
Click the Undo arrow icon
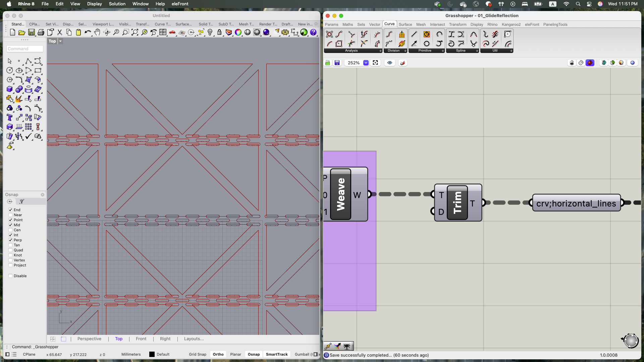click(x=88, y=32)
